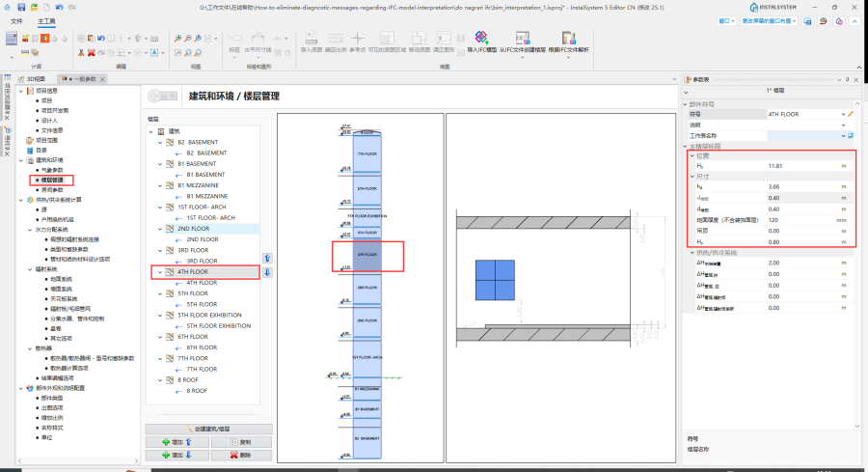Open the 文件 menu
The image size is (868, 472).
click(16, 19)
